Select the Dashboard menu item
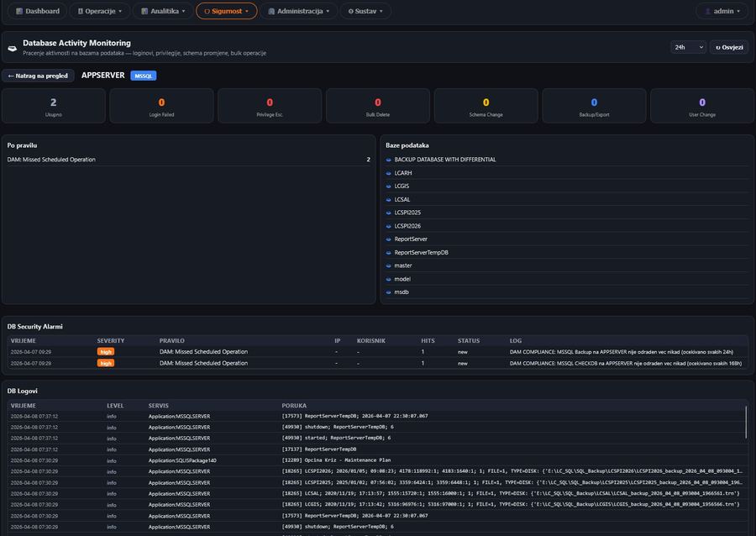756x536 pixels. 37,11
